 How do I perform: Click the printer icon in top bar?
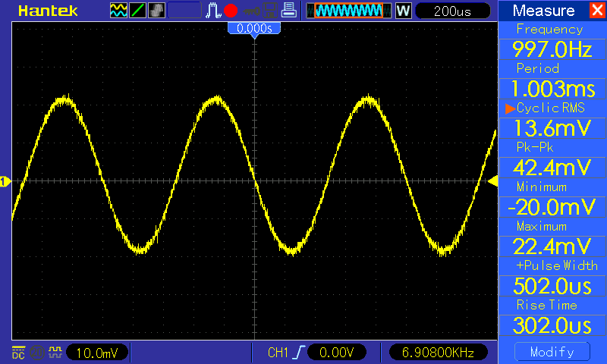point(288,11)
